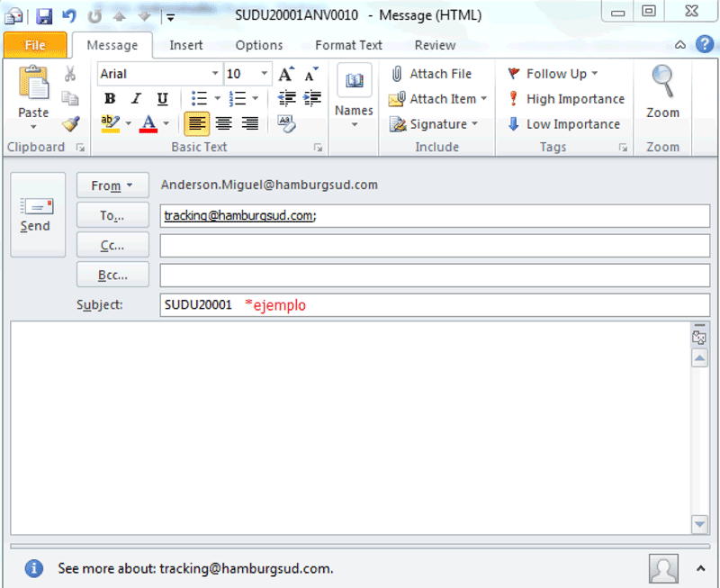
Task: Open the Arial font name dropdown
Action: [x=214, y=74]
